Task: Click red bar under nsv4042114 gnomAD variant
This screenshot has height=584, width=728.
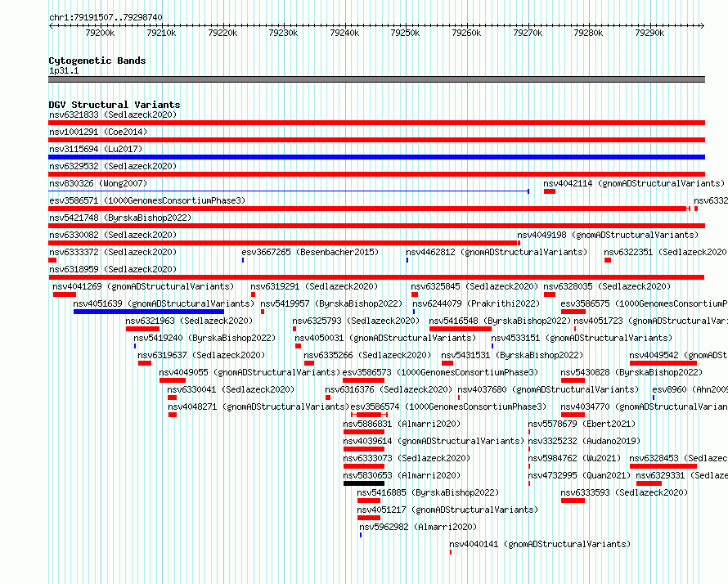Action: 550,191
